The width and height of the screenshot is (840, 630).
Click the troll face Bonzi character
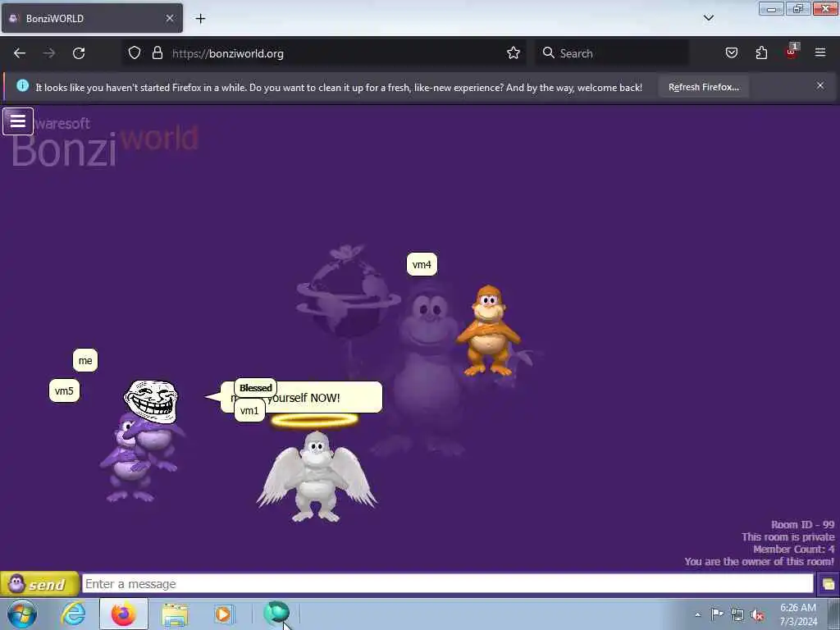pos(151,402)
